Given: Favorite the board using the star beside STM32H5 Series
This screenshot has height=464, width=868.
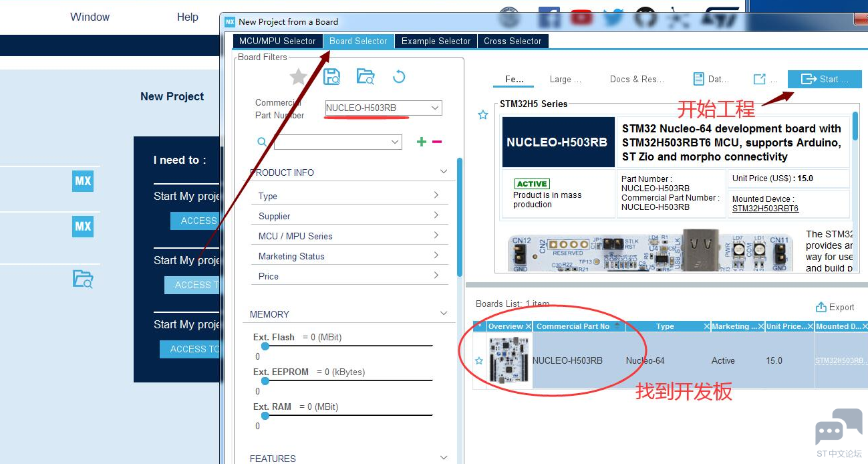Looking at the screenshot, I should click(x=482, y=115).
